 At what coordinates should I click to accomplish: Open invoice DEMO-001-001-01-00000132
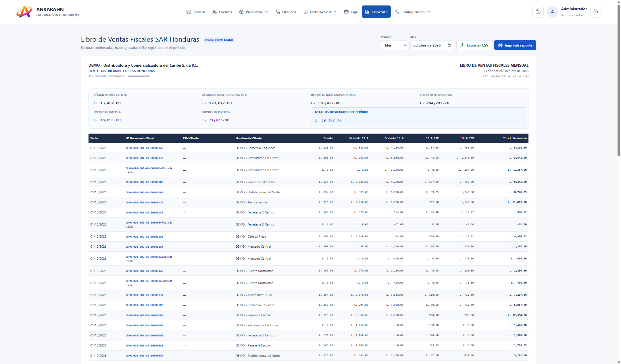(x=144, y=158)
